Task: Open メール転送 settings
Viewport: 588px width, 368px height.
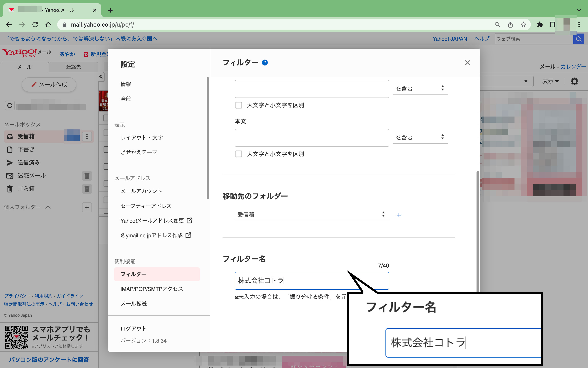Action: 134,304
